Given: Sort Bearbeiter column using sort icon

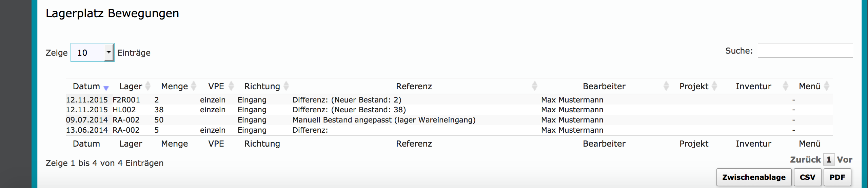Looking at the screenshot, I should coord(666,86).
